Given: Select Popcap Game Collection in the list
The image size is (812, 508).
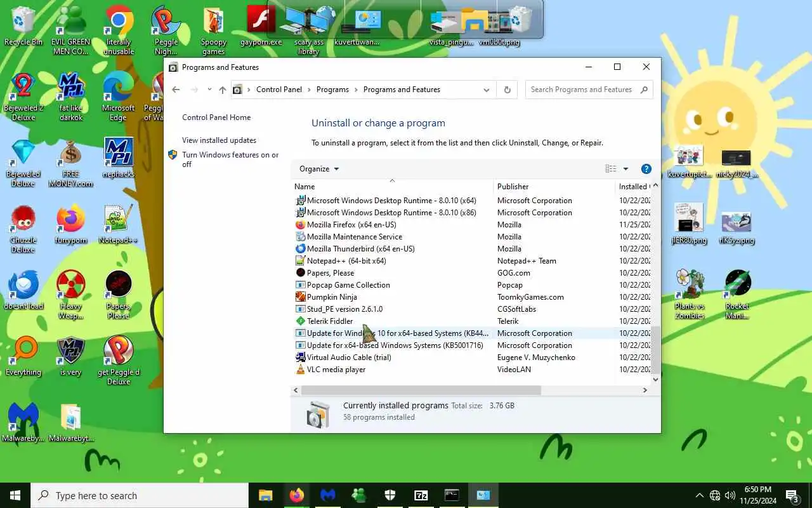Looking at the screenshot, I should tap(473, 285).
